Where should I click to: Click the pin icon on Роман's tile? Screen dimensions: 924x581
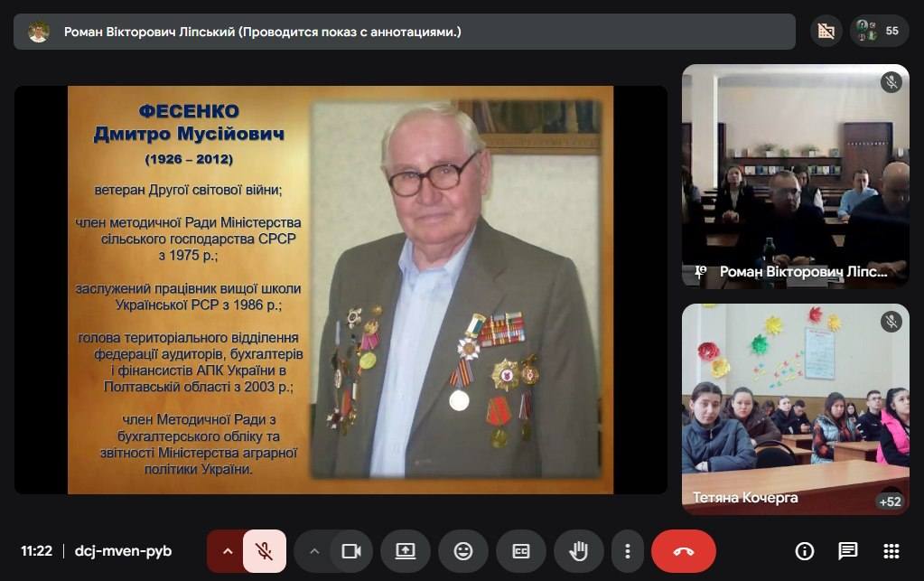tap(700, 271)
